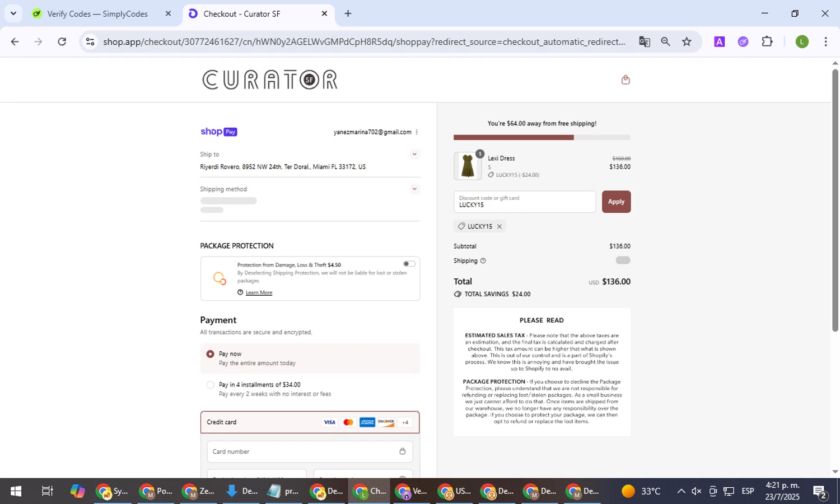Focus the Discount code or gift card field
This screenshot has height=504, width=840.
pyautogui.click(x=525, y=202)
